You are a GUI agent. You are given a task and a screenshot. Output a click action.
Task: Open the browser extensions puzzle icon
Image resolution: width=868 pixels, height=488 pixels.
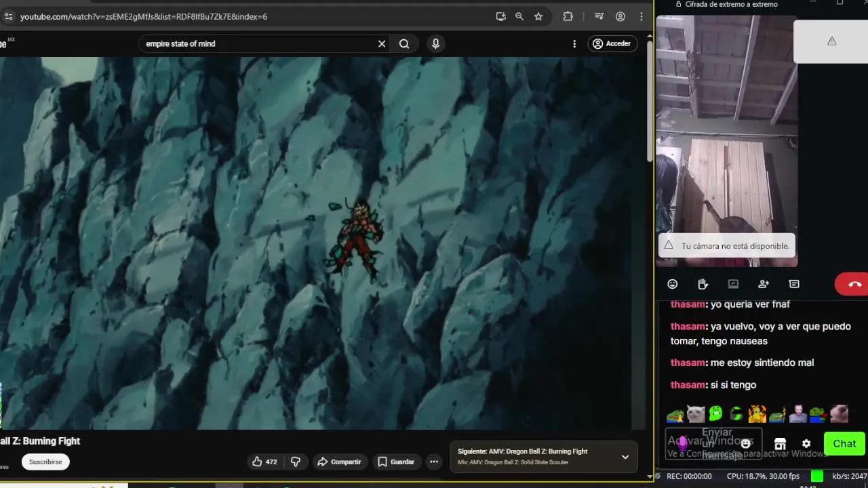click(568, 16)
